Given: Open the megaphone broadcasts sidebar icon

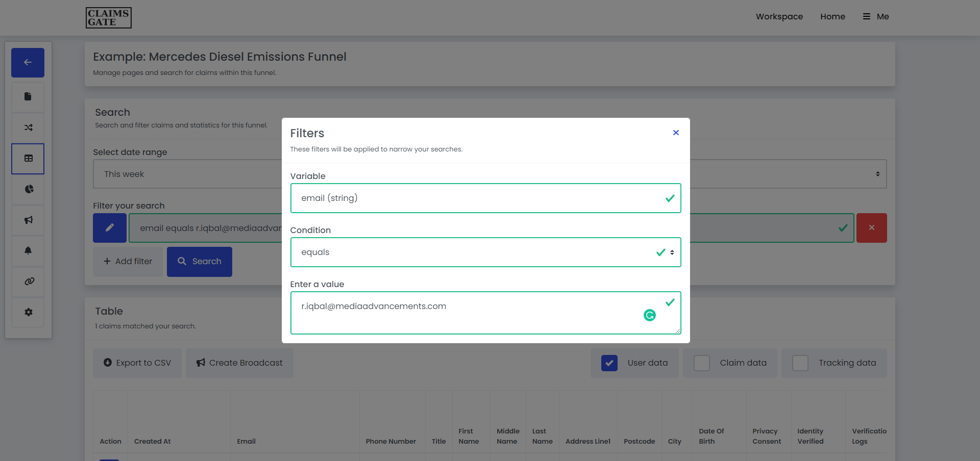Looking at the screenshot, I should click(x=28, y=220).
